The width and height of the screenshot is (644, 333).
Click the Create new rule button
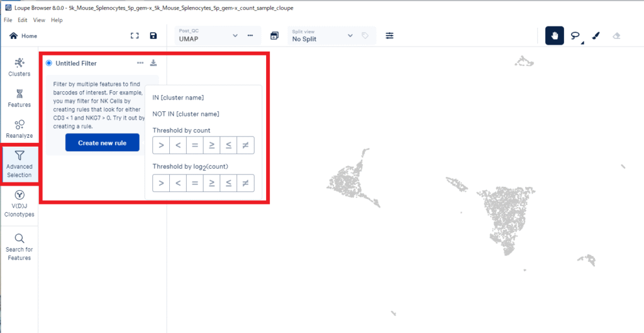coord(102,143)
